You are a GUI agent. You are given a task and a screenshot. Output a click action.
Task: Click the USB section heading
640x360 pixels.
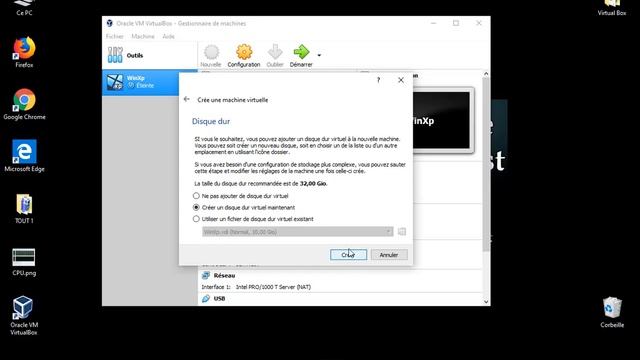(x=219, y=299)
